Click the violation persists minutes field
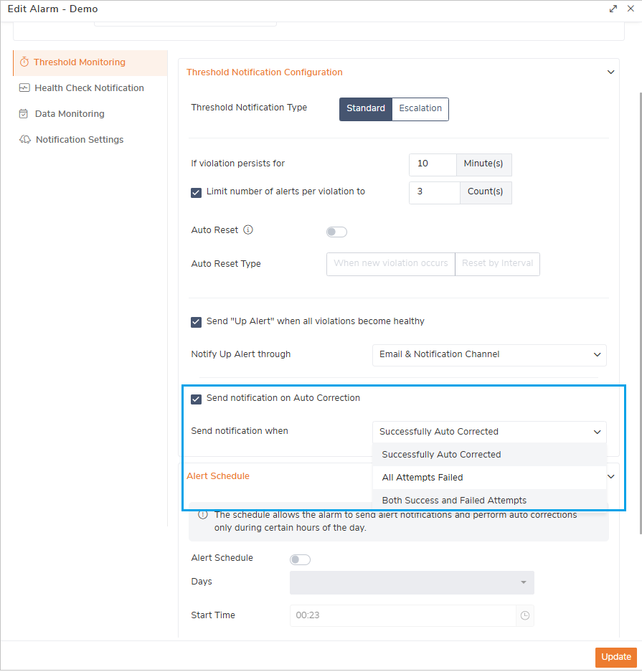 (432, 164)
